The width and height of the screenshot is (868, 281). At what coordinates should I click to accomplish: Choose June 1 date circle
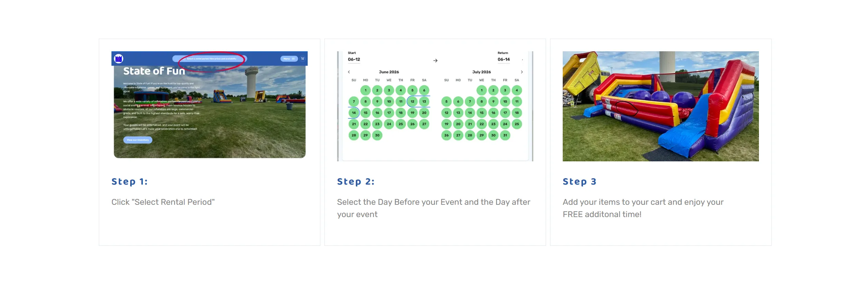pos(365,90)
